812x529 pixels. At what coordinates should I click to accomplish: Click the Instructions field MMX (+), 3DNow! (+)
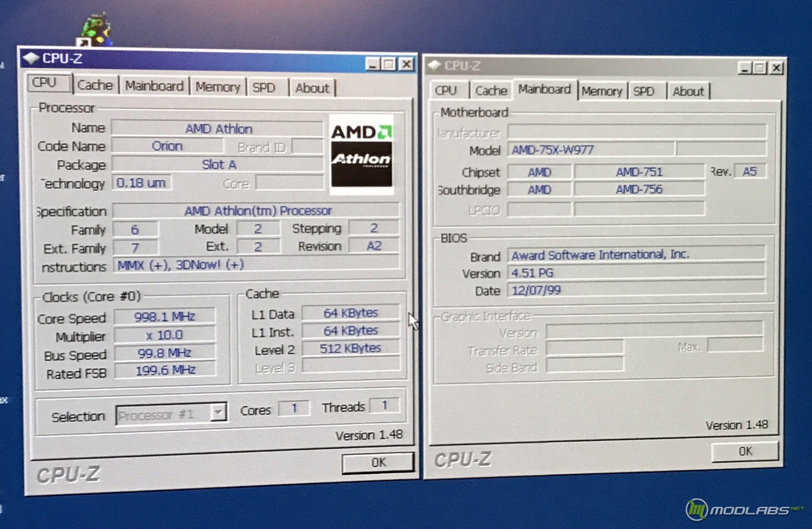[256, 265]
